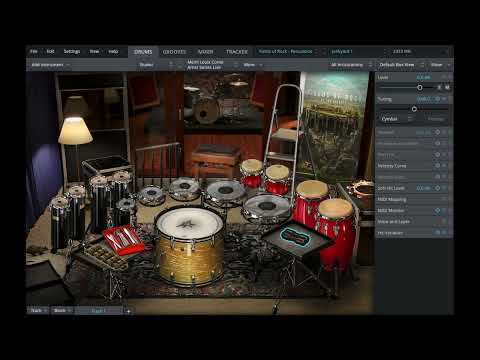Click the icon next to Shaker selector

pyautogui.click(x=180, y=65)
